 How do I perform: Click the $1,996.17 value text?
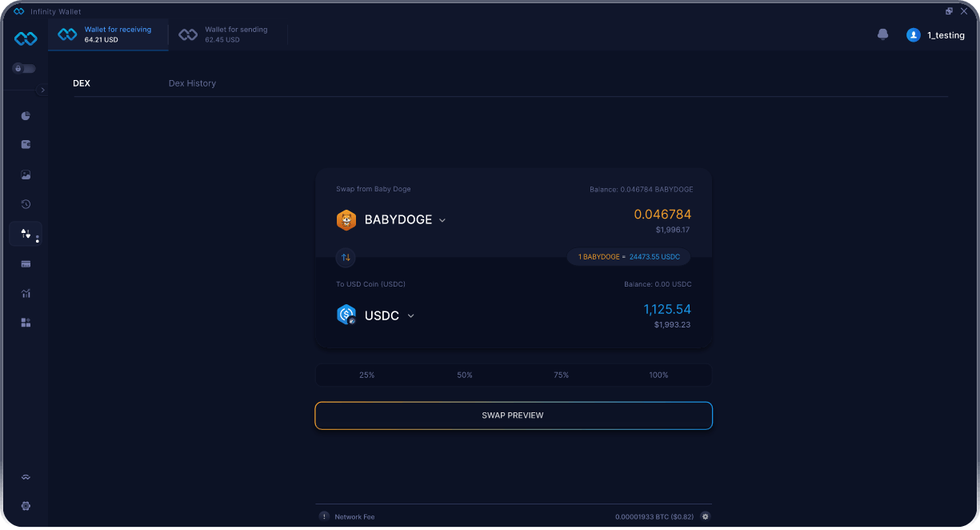point(672,230)
